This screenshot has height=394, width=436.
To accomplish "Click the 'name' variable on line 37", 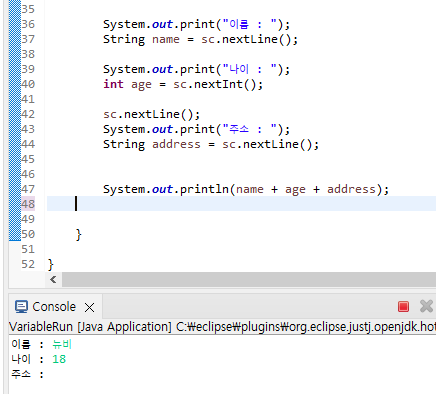I will pos(166,39).
